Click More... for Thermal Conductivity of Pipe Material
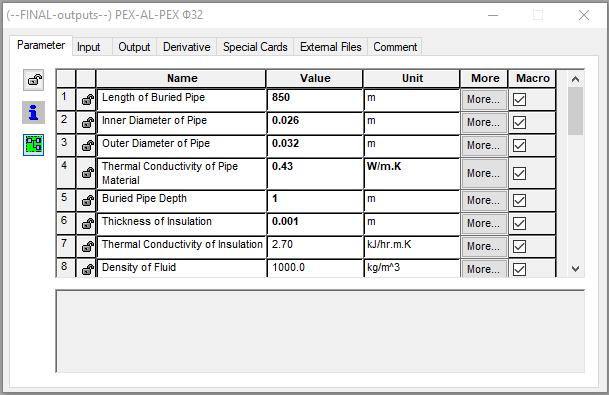 click(484, 173)
